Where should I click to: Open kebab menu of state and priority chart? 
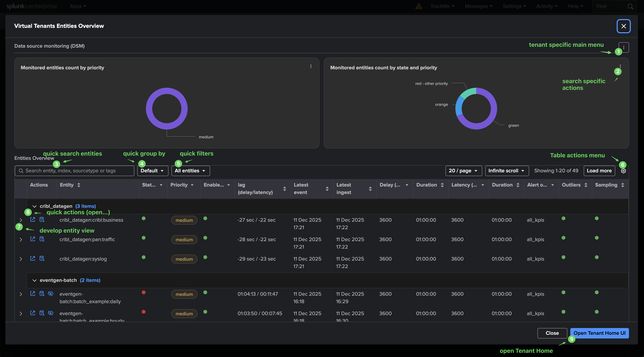coord(620,66)
